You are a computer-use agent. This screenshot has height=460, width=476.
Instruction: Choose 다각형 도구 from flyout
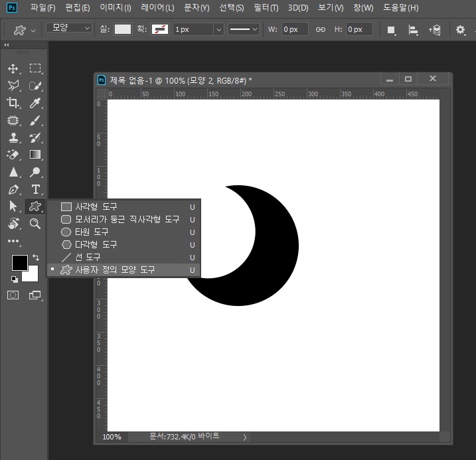click(x=123, y=244)
